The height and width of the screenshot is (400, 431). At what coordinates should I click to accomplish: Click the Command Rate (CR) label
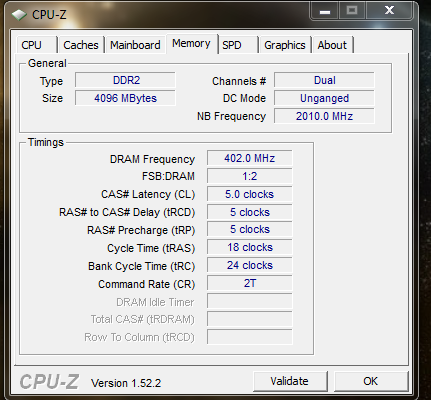[147, 284]
